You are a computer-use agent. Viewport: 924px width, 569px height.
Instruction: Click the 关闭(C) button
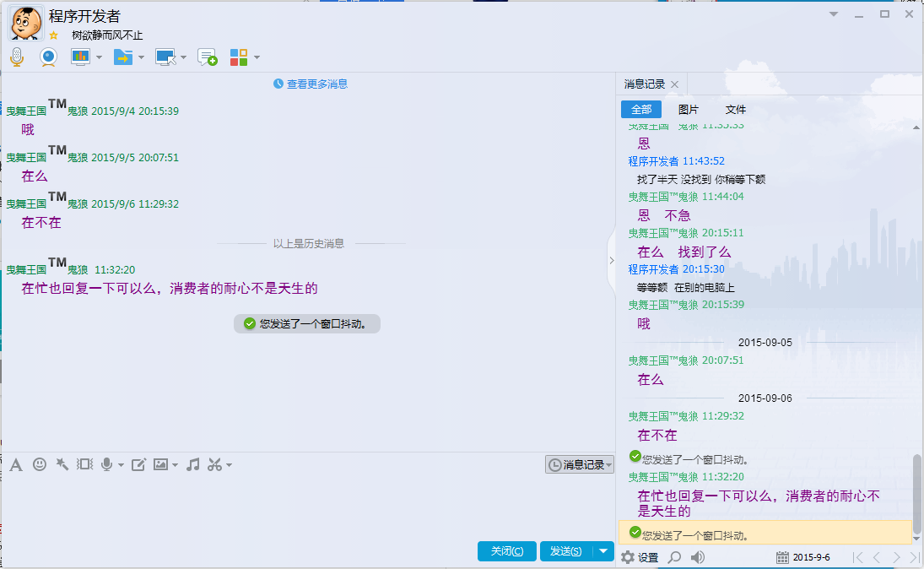[x=507, y=550]
